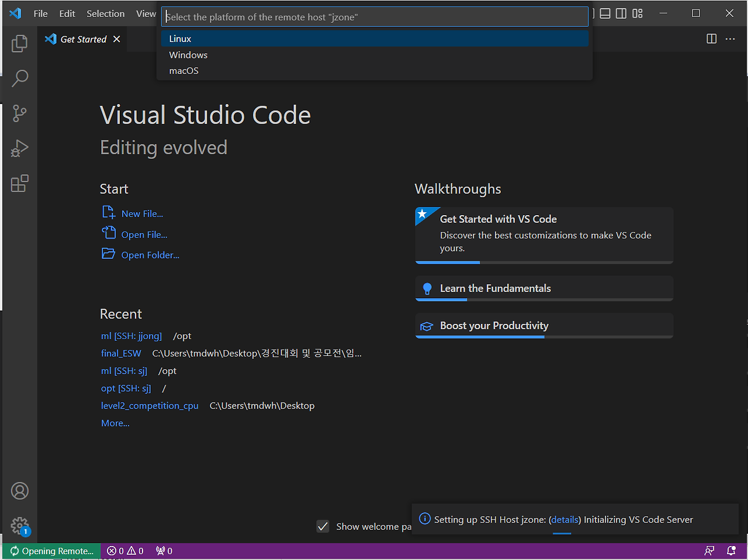The image size is (748, 560).
Task: Split the editor to the right
Action: pos(711,39)
